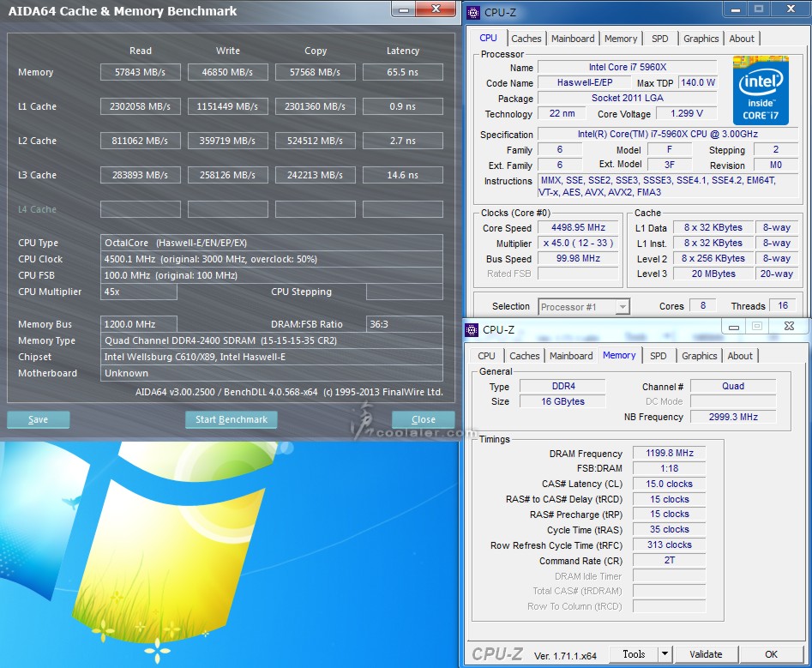This screenshot has height=668, width=812.
Task: Click the memory Size value 16 GBytes
Action: [562, 401]
